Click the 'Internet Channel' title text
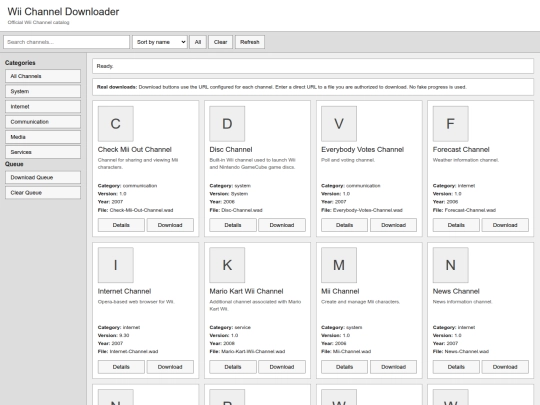 point(124,291)
